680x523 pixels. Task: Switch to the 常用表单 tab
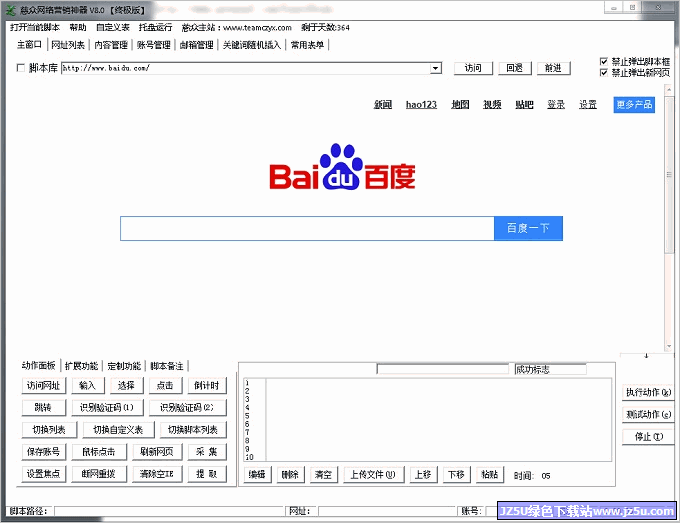(307, 45)
